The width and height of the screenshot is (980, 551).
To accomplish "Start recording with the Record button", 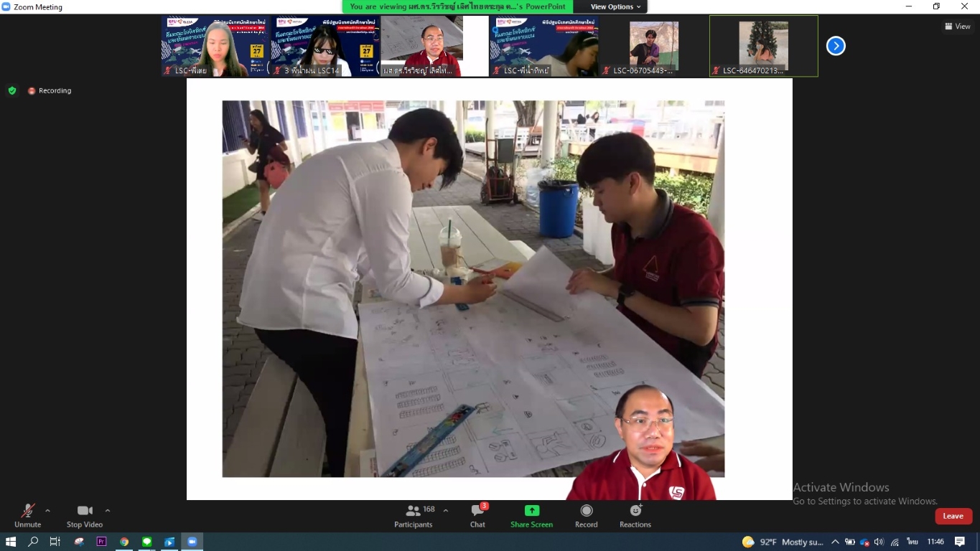I will pyautogui.click(x=587, y=516).
